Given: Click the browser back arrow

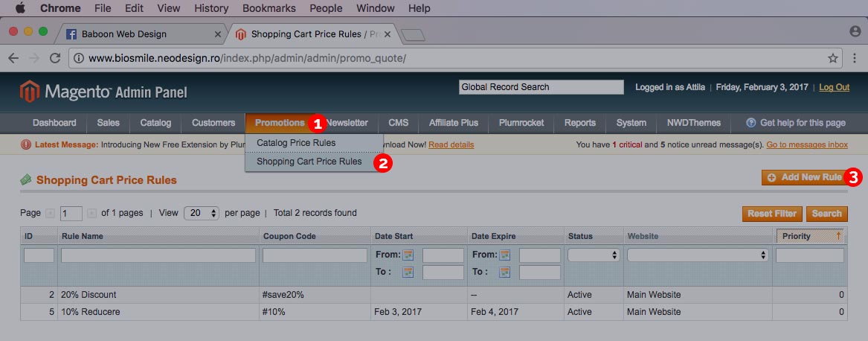Looking at the screenshot, I should [13, 58].
